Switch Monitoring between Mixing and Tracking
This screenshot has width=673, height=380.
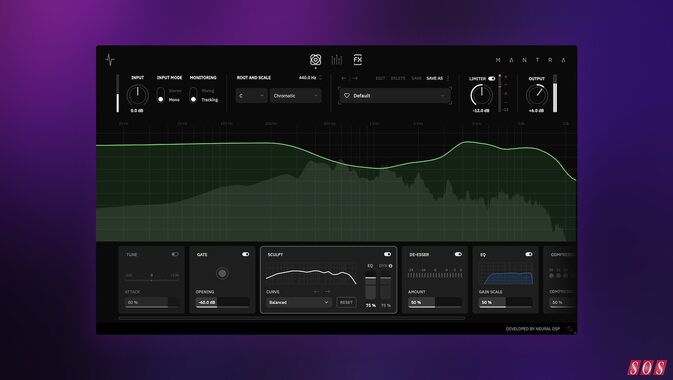coord(193,95)
